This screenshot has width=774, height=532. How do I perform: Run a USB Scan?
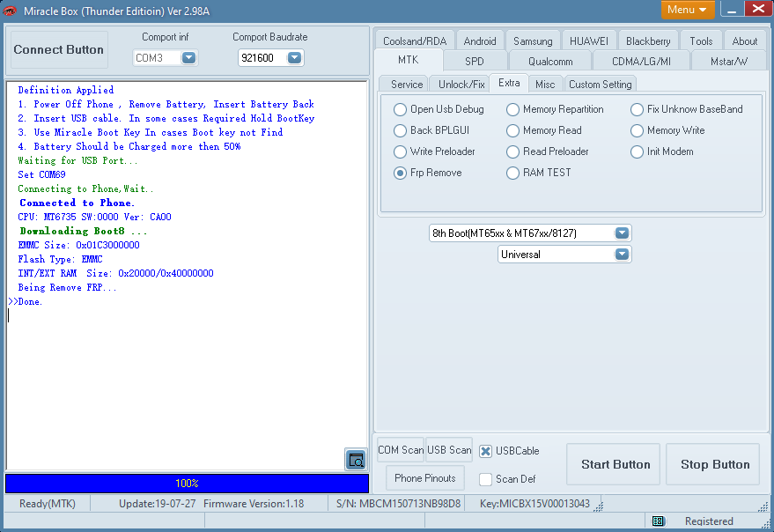449,450
